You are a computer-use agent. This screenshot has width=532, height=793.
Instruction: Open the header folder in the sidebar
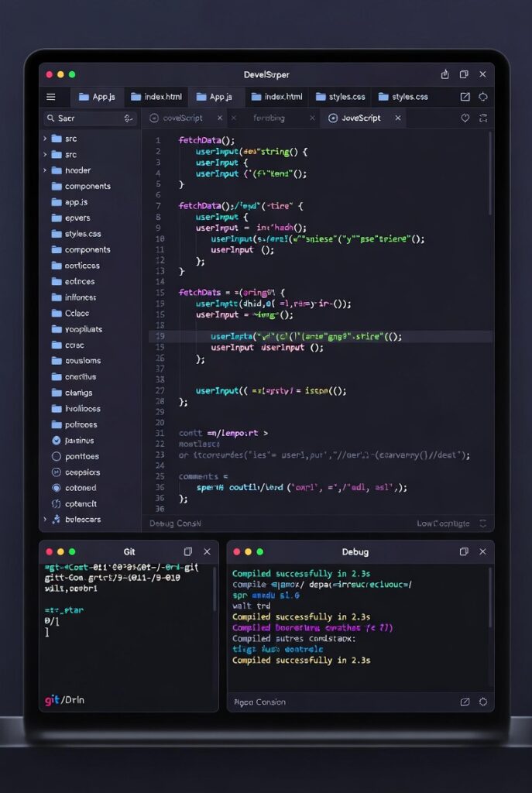click(x=71, y=170)
